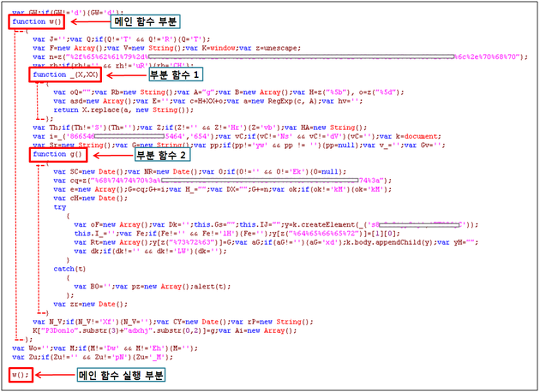Click the line starting "var Zu;if(Zu!=''"

point(92,357)
